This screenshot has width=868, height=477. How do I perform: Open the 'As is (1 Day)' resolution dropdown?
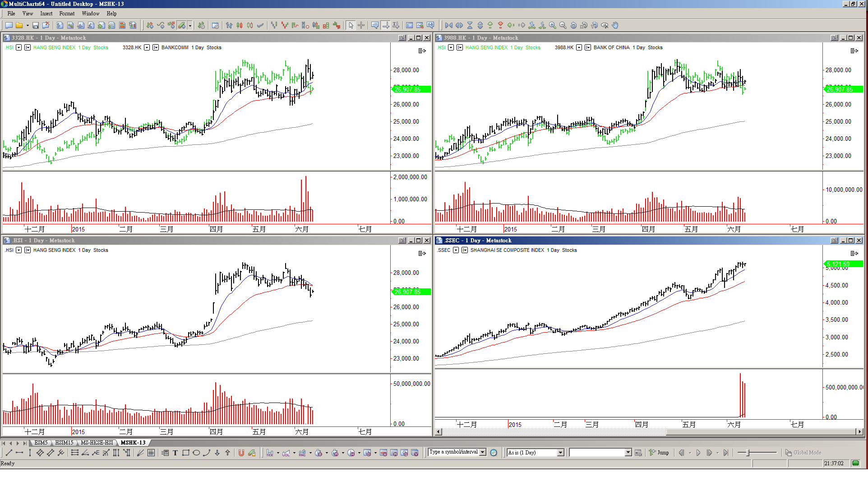(x=561, y=453)
